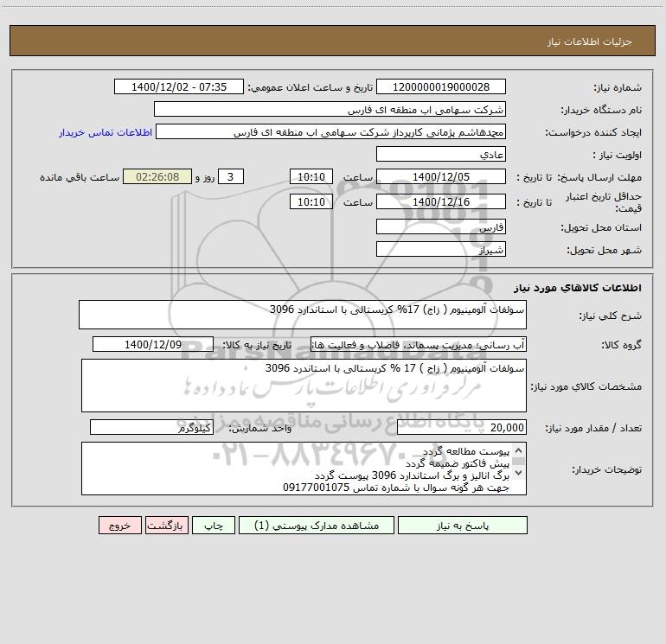The width and height of the screenshot is (666, 644).
Task: Click response deadline time 10:10 field
Action: point(311,176)
